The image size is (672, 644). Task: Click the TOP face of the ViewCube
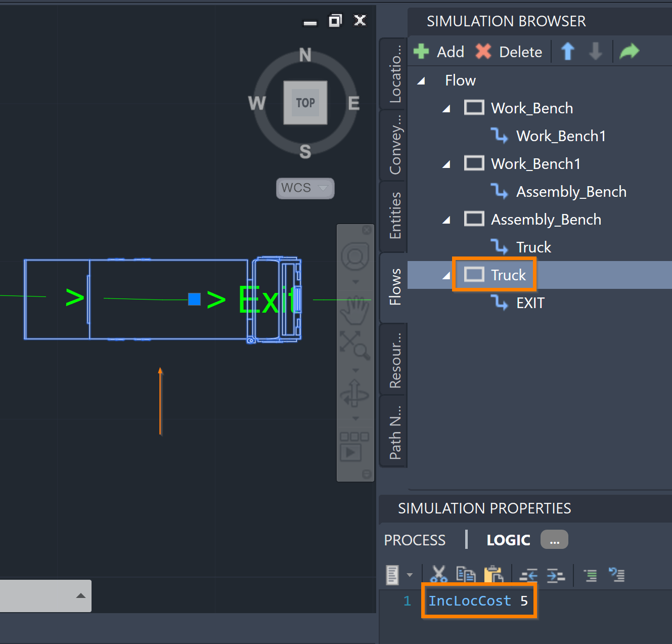[305, 103]
